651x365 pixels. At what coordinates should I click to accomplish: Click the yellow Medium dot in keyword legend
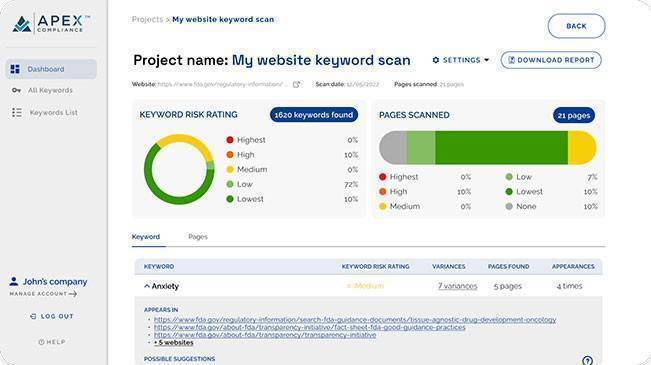point(230,169)
